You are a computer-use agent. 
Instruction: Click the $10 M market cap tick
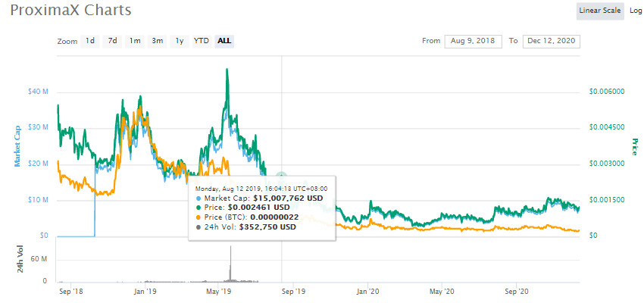[38, 200]
